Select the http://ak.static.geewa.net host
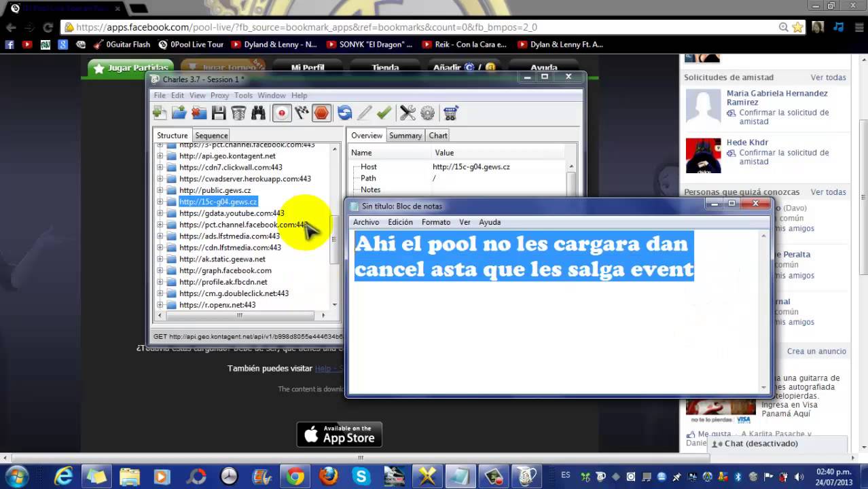Screen dimensions: 868x489 (x=222, y=259)
